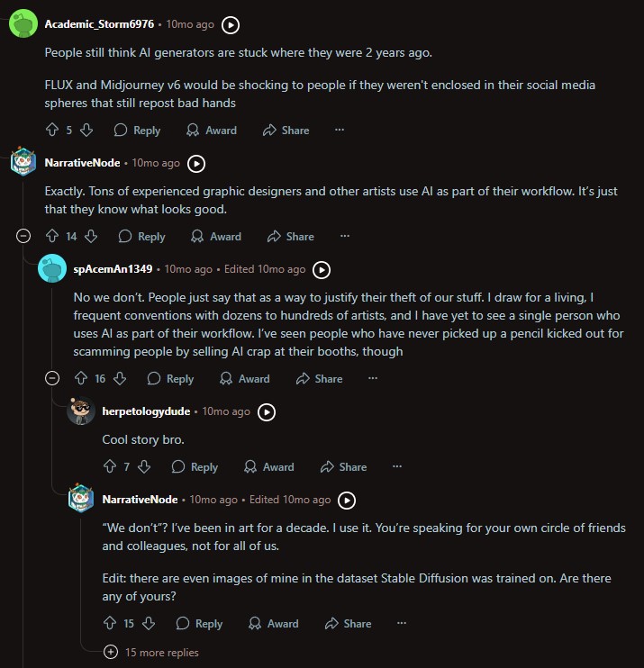Play audio for herpetologydude's comment
Viewport: 644px width, 668px height.
pyautogui.click(x=267, y=411)
